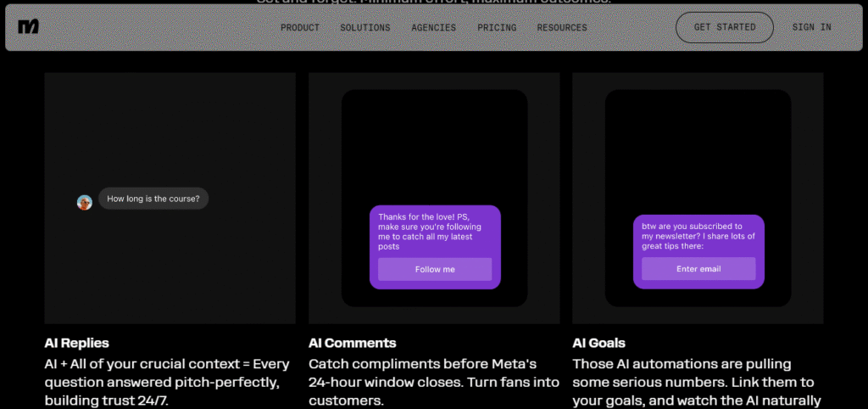Go to the Agencies page

(434, 28)
